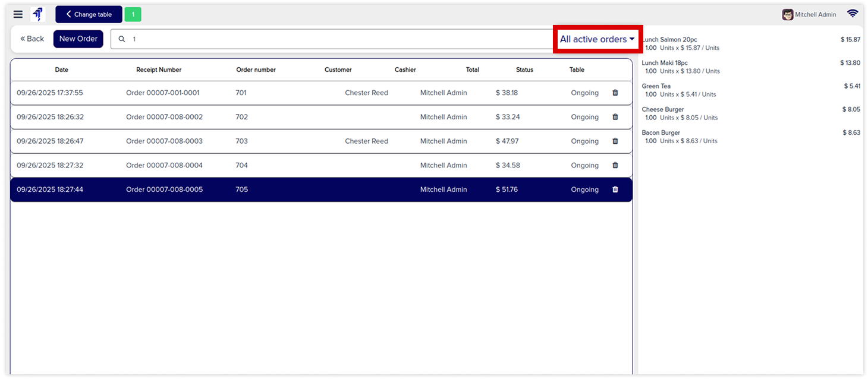
Task: Click the search magnifier icon
Action: [x=122, y=39]
